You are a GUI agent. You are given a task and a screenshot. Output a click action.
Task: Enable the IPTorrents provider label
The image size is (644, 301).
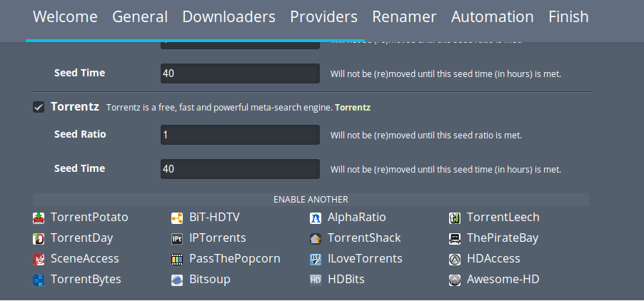(x=218, y=238)
